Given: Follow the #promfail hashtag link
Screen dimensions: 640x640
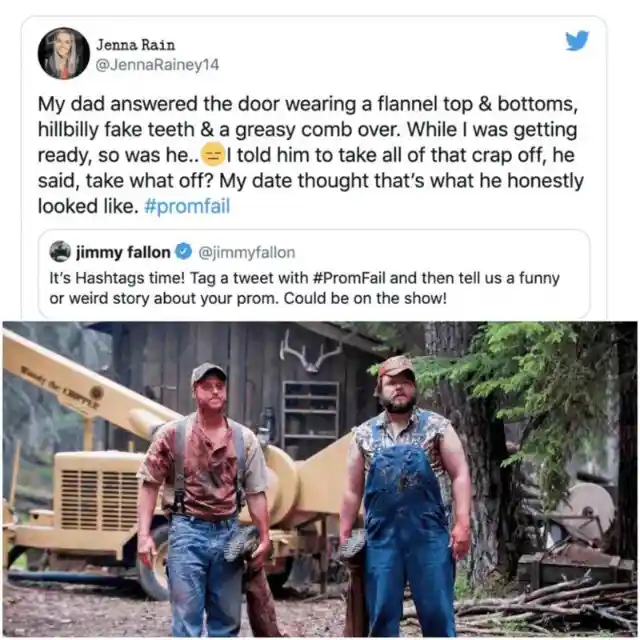Looking at the screenshot, I should [x=187, y=206].
